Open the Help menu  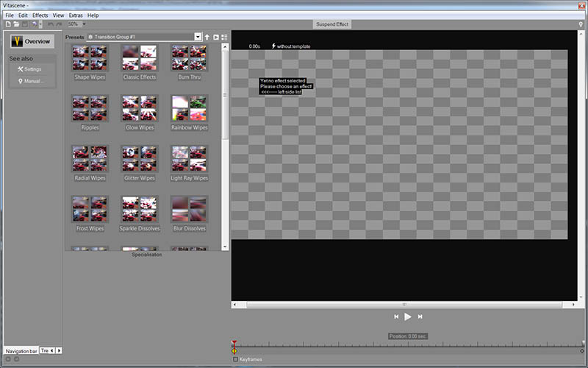(93, 15)
